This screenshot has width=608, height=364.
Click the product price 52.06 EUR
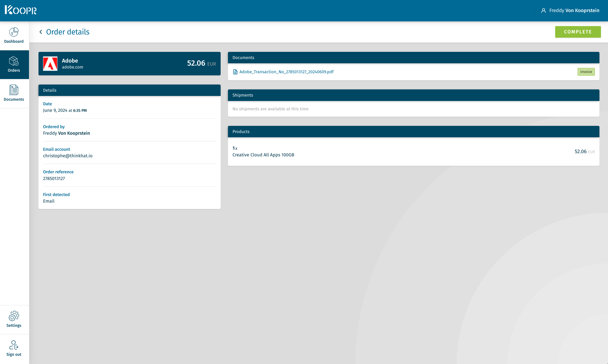tap(585, 152)
